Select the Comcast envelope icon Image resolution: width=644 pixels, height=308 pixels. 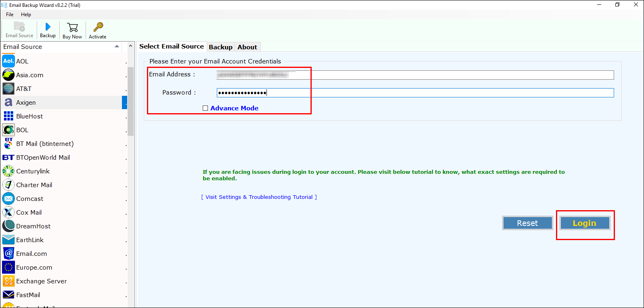click(8, 198)
